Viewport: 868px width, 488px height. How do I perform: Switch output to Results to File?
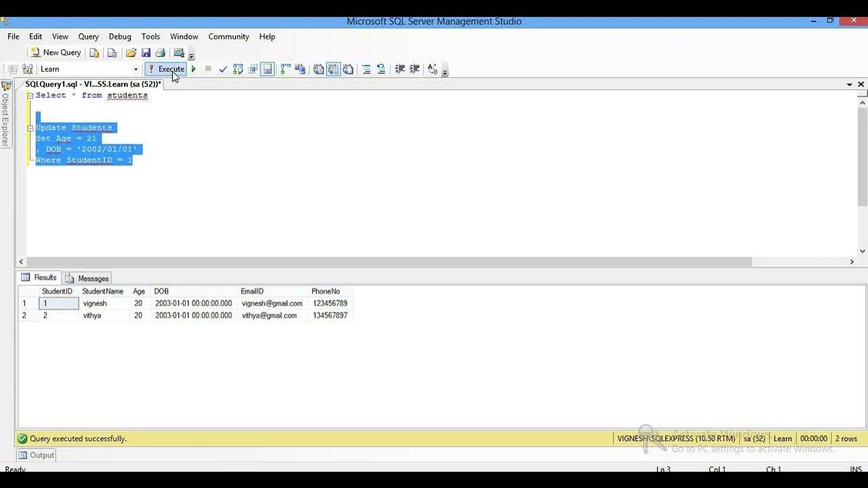tap(348, 68)
